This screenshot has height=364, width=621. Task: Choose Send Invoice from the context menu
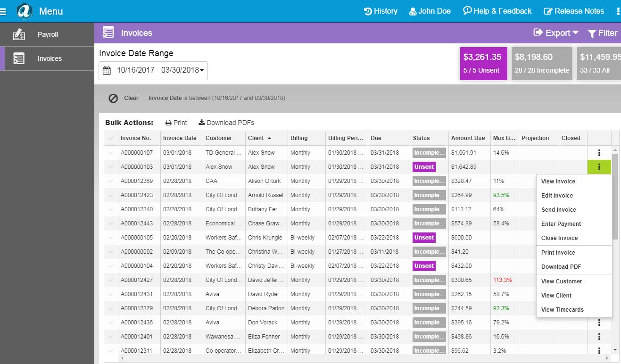(x=574, y=210)
